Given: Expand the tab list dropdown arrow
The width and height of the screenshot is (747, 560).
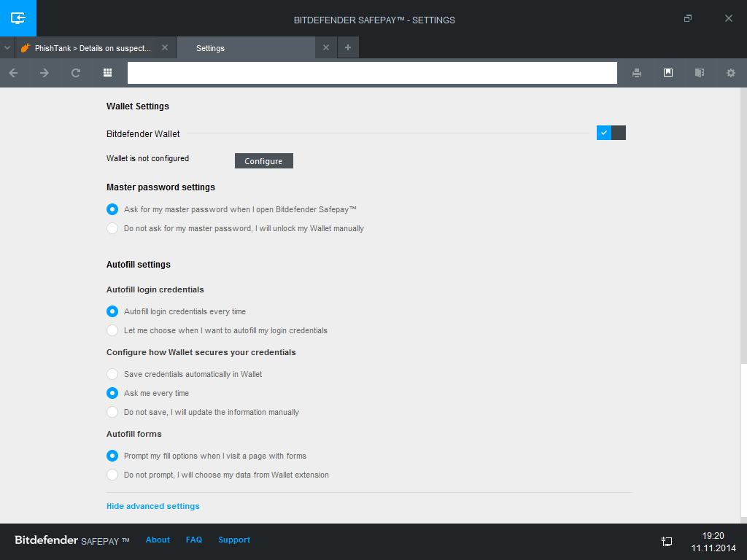Looking at the screenshot, I should coord(7,47).
